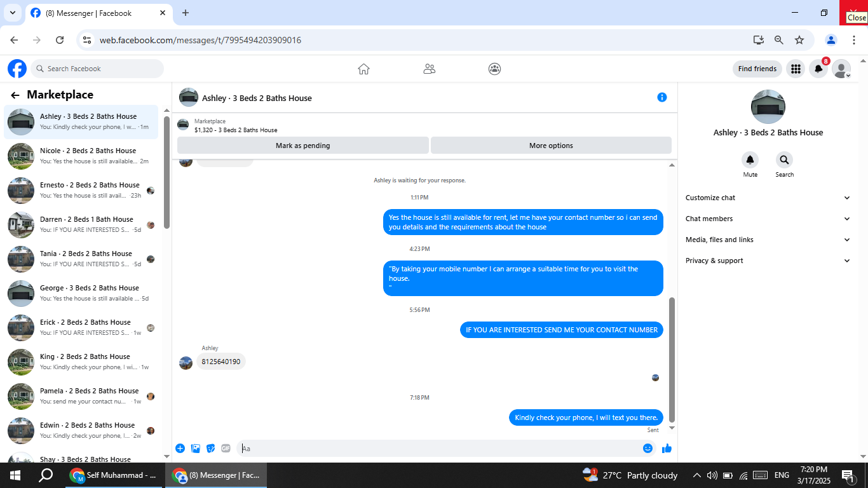The width and height of the screenshot is (868, 488).
Task: Click More options button
Action: pos(551,146)
